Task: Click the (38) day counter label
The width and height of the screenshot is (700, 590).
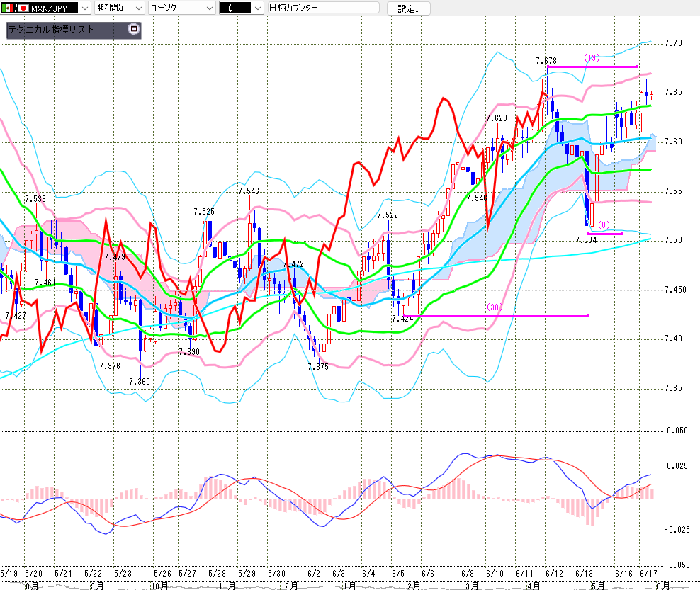Action: 495,307
